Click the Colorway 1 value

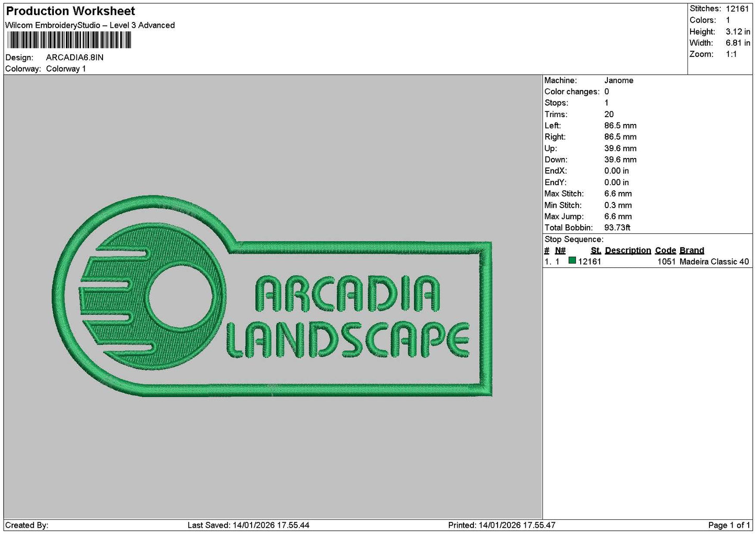click(66, 69)
